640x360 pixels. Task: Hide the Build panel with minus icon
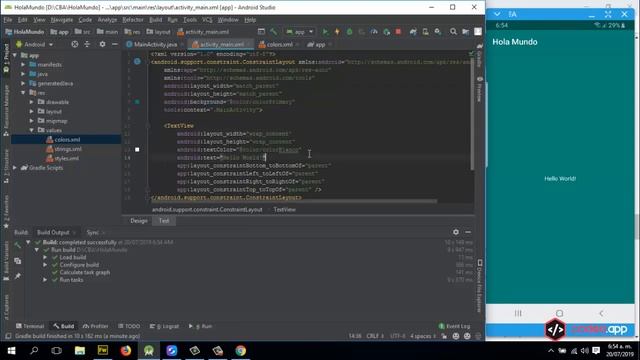(468, 232)
